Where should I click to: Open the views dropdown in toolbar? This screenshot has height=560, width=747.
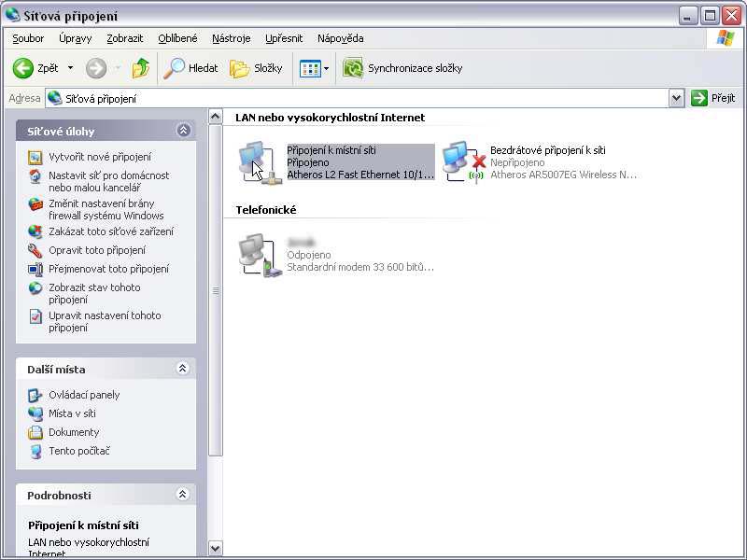click(x=325, y=68)
